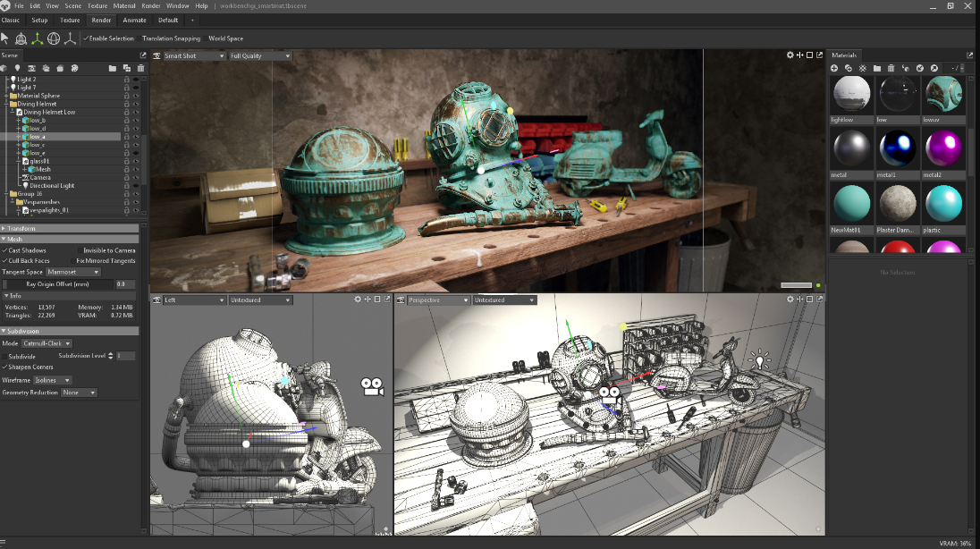The width and height of the screenshot is (980, 549).
Task: Maximize the Left viewport using square icon
Action: click(377, 300)
